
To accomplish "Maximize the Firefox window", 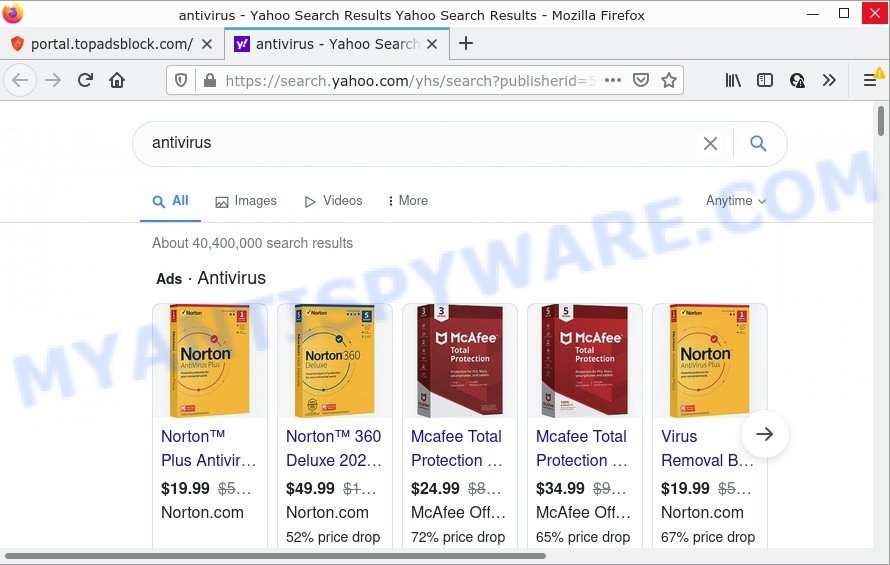I will point(844,13).
